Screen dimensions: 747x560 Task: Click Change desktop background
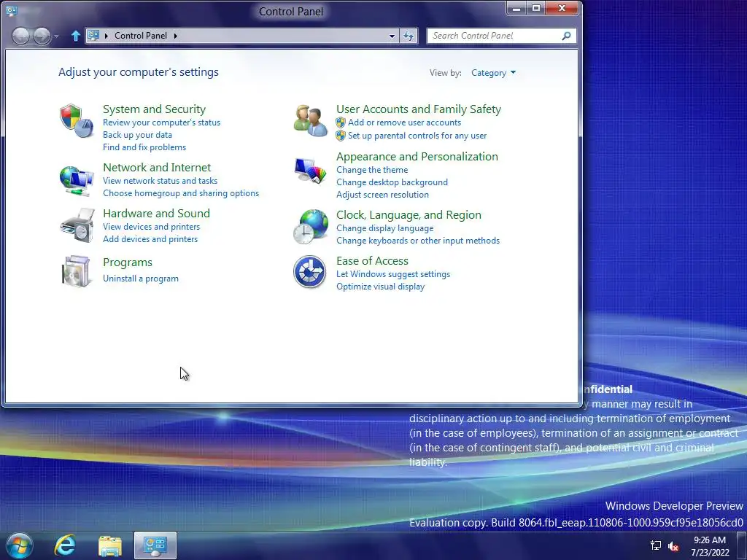click(x=392, y=182)
